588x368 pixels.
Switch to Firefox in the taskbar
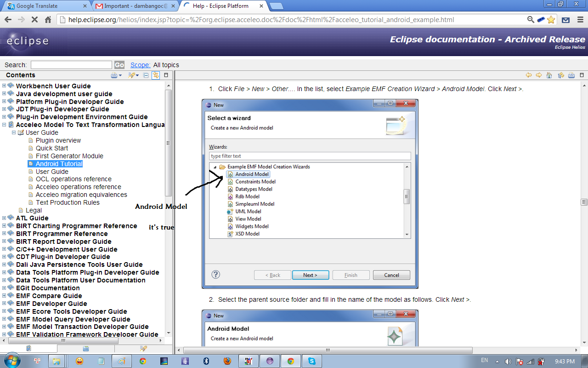[227, 361]
